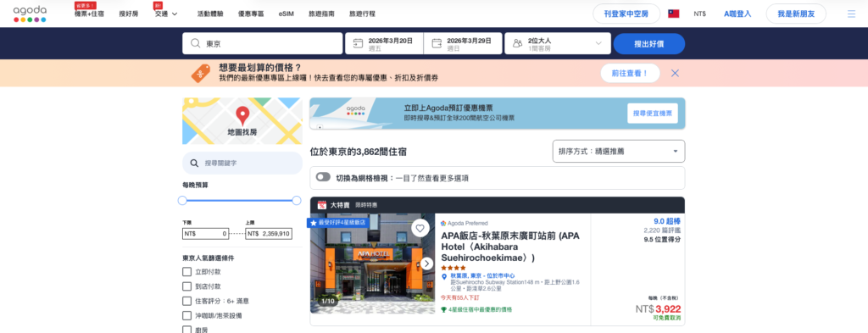Open 活動體驗 menu item
This screenshot has height=333, width=868.
point(210,14)
